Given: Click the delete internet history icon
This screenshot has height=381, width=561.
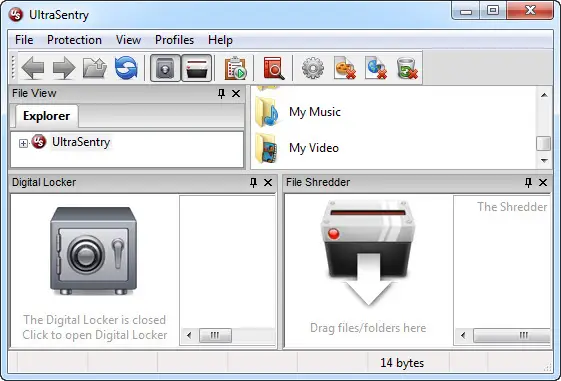Looking at the screenshot, I should (x=376, y=68).
